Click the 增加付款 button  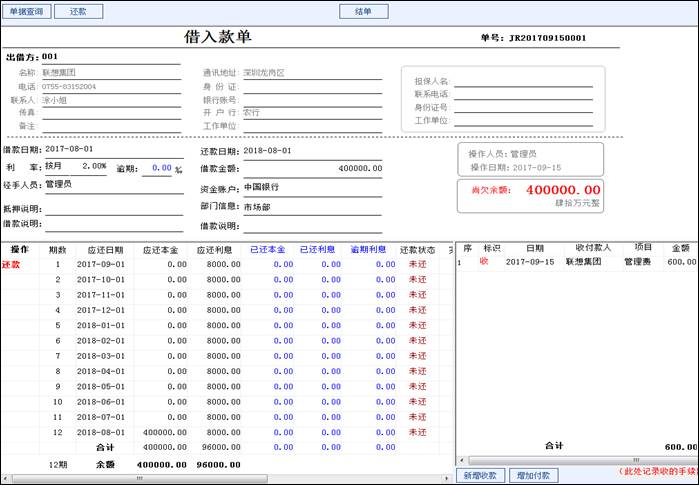pos(533,475)
